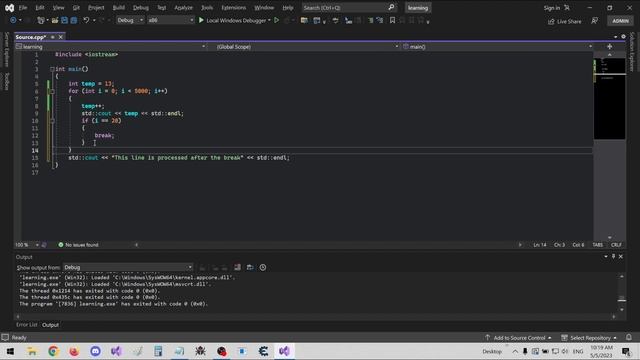
Task: Click the clock timestamp icon in Output toolbar
Action: tap(263, 267)
